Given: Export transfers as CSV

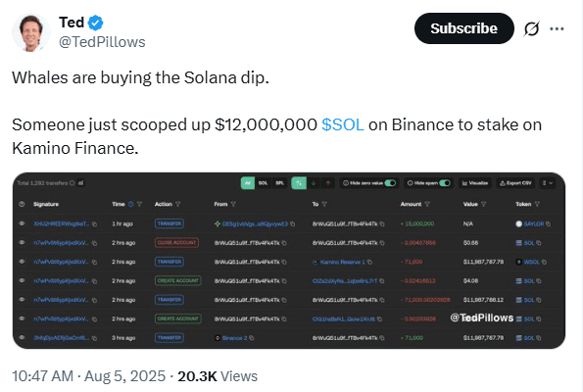Looking at the screenshot, I should (x=515, y=183).
